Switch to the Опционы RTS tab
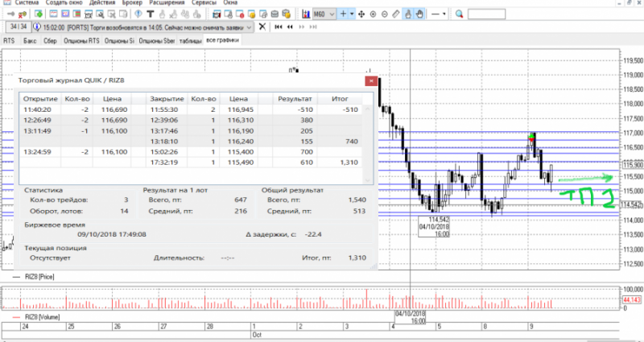This screenshot has height=342, width=644. click(81, 41)
